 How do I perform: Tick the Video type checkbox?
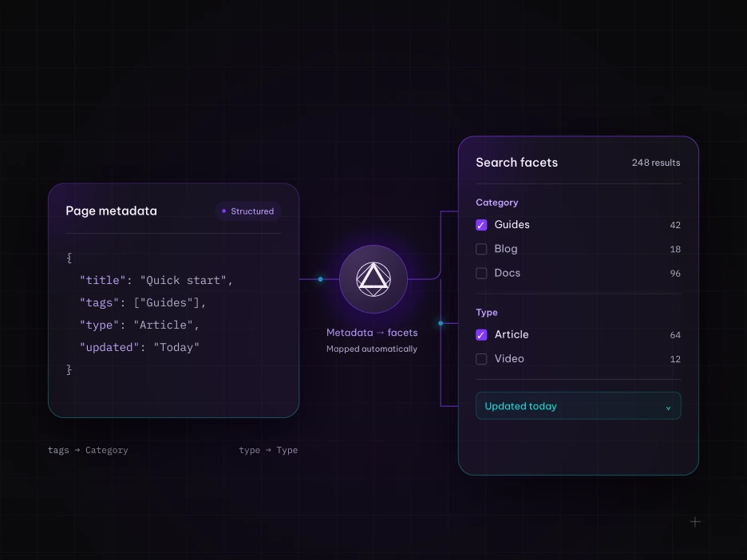[481, 359]
